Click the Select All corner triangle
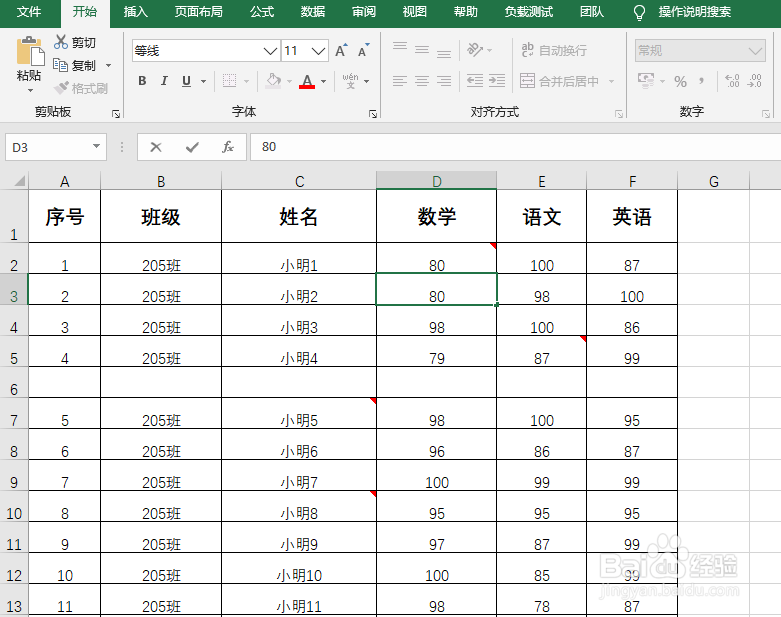Screen dimensions: 781x617 [19, 180]
